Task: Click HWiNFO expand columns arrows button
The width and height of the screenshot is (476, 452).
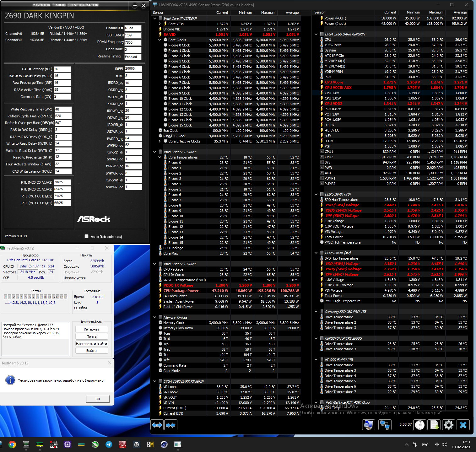Action: coord(157,425)
